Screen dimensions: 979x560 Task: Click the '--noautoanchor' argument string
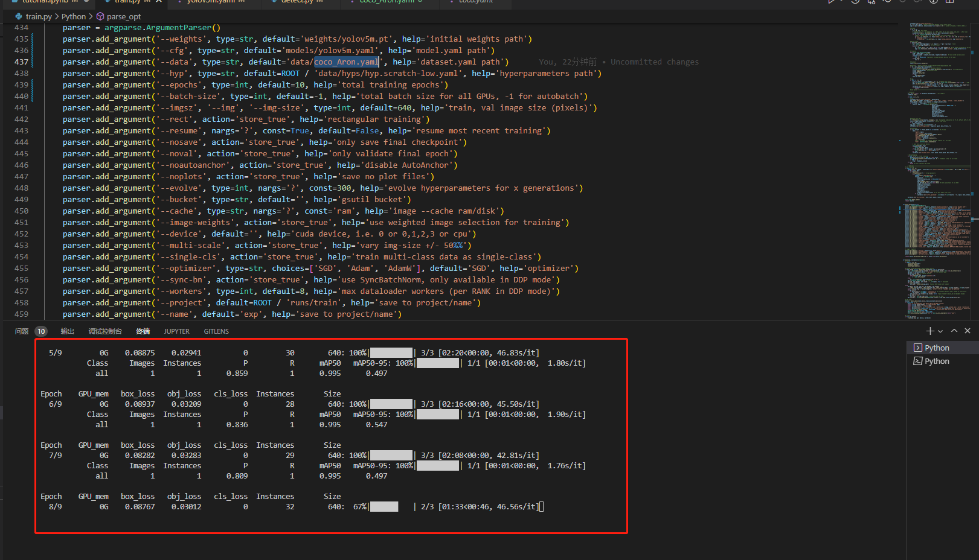[x=193, y=165]
